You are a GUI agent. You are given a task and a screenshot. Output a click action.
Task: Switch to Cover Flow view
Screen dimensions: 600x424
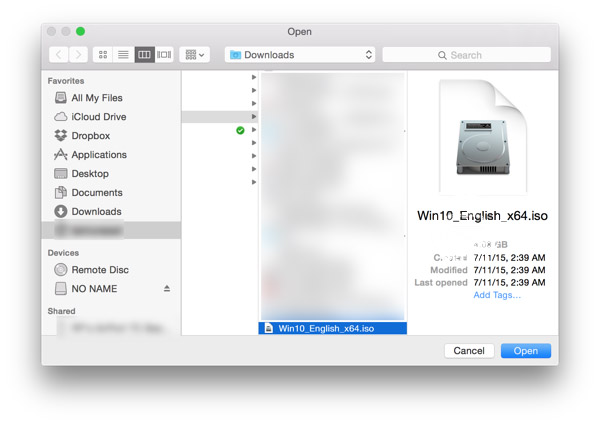(x=164, y=55)
